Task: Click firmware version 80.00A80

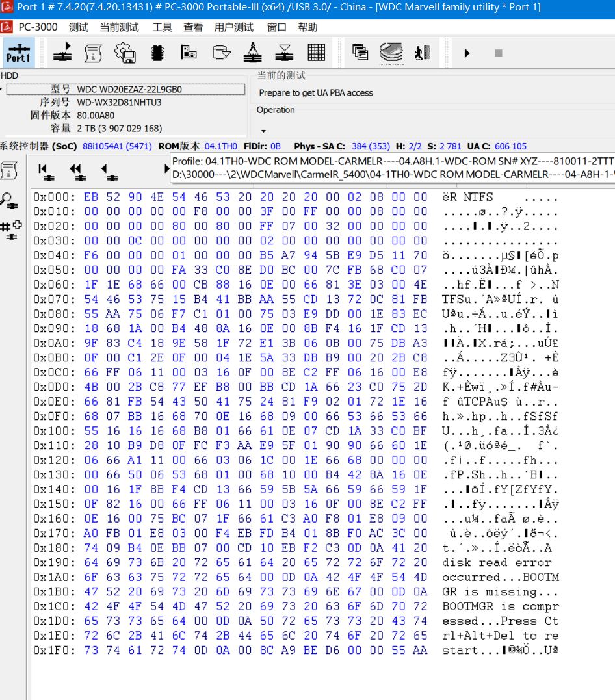Action: click(96, 115)
